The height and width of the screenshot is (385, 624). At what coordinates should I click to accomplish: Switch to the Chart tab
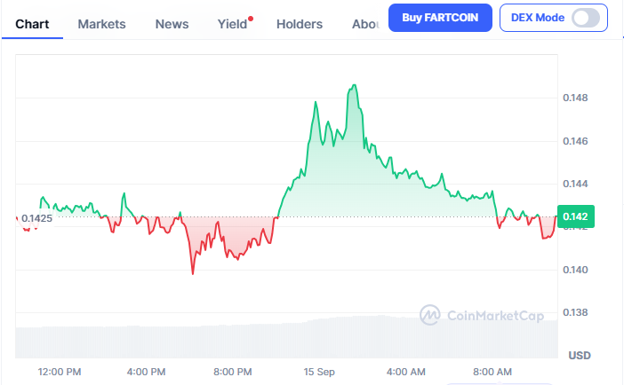pyautogui.click(x=32, y=24)
